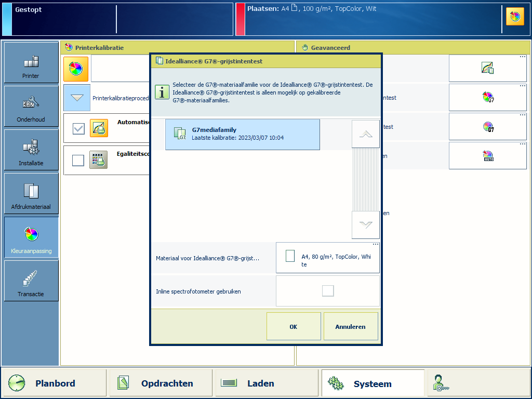Open the Transactie section
The width and height of the screenshot is (532, 399).
(31, 281)
